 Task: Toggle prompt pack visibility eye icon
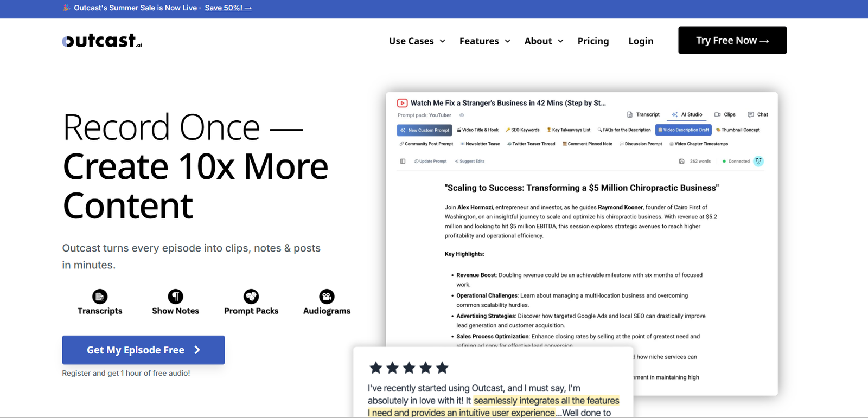[462, 115]
